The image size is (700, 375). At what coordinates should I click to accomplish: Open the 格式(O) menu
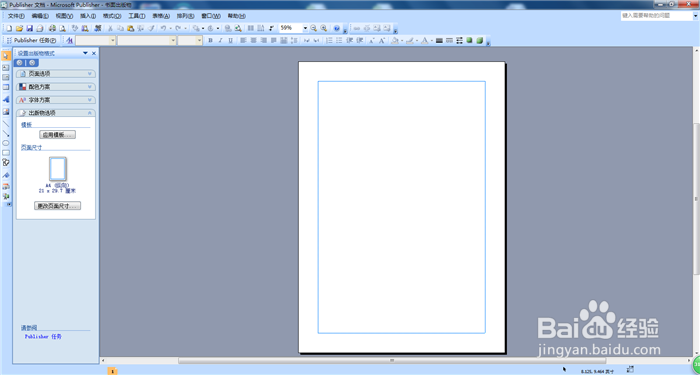[112, 16]
